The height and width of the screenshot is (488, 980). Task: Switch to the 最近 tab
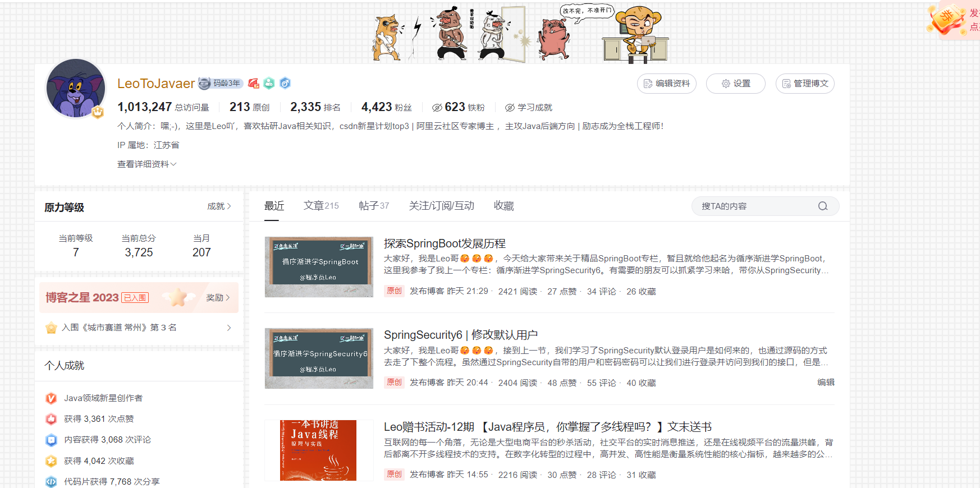[274, 206]
